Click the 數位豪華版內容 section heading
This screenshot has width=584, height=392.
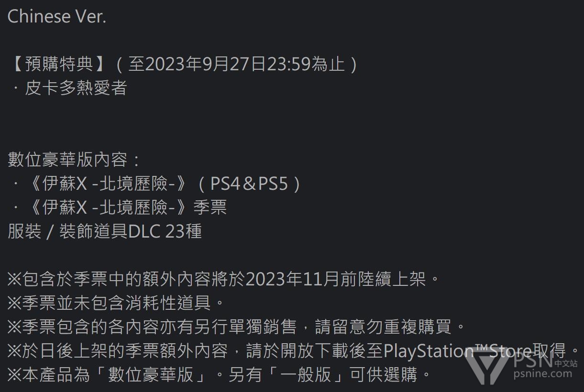click(74, 160)
